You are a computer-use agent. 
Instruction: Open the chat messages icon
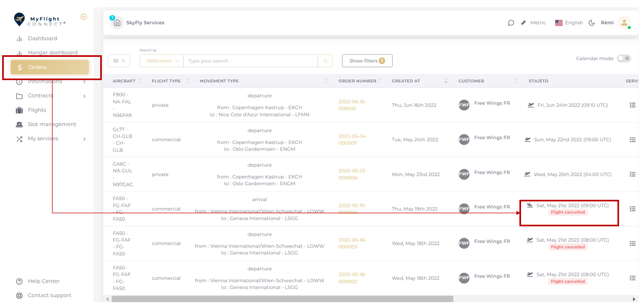tap(511, 23)
